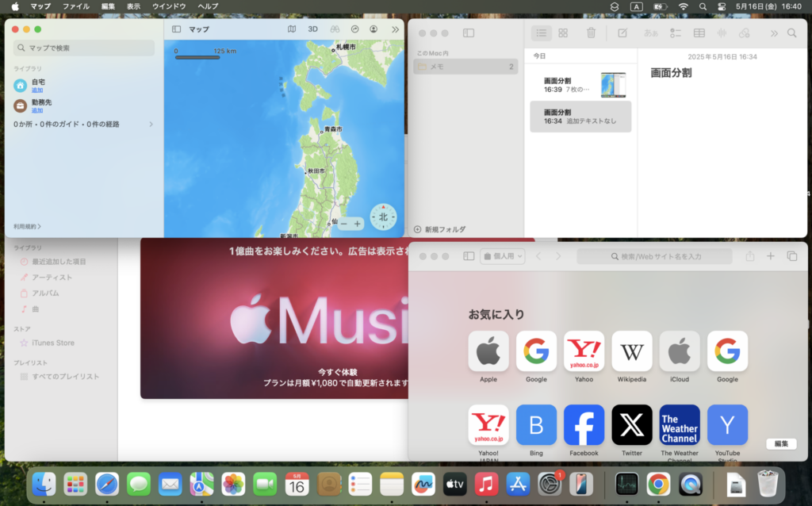This screenshot has height=506, width=812.
Task: Click the map thumbnail on the 16:39 note
Action: click(613, 86)
